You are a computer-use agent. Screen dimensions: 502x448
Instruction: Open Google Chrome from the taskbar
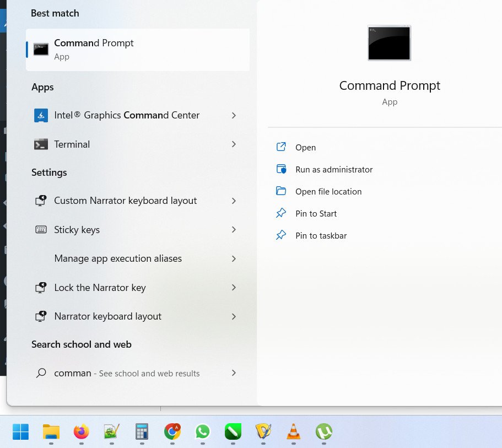[172, 431]
